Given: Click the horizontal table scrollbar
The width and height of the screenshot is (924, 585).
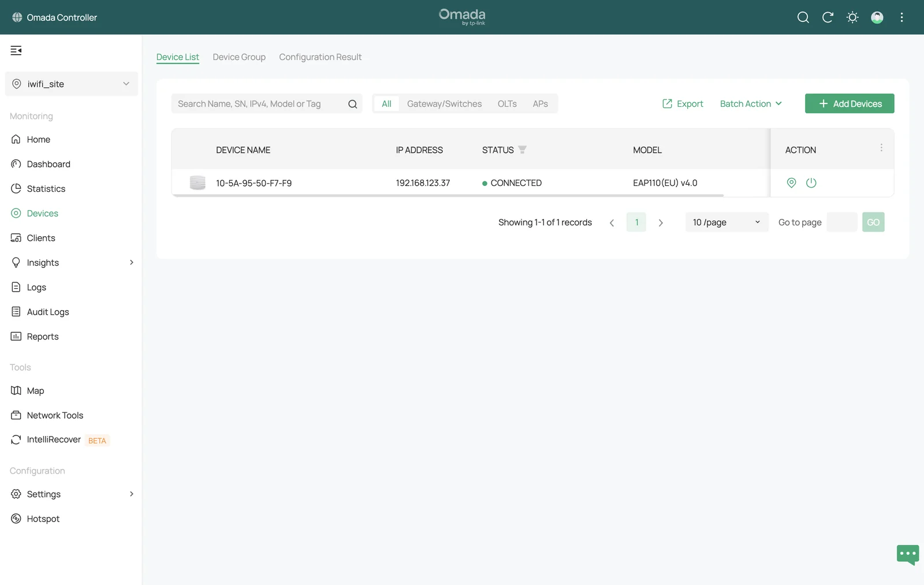Looking at the screenshot, I should coord(448,196).
